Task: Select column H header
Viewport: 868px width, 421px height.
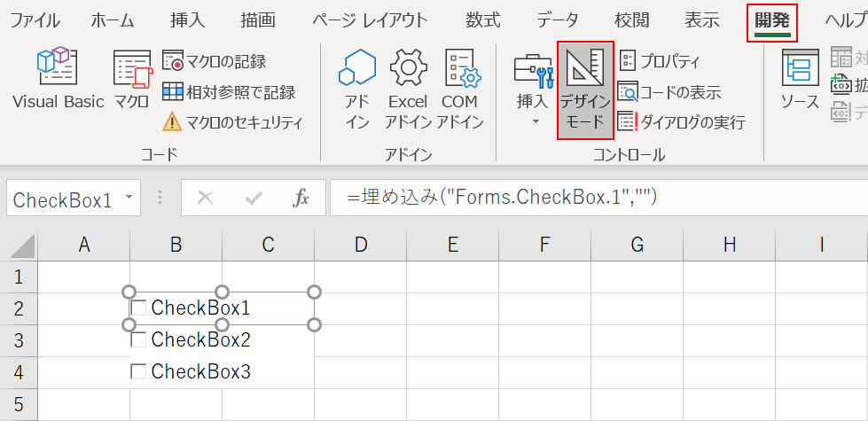Action: click(x=730, y=246)
